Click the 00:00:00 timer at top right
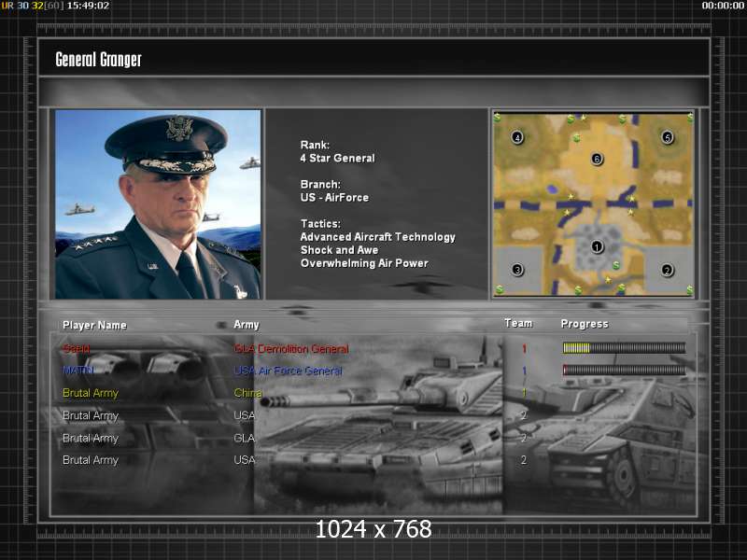This screenshot has width=747, height=560. tap(723, 6)
